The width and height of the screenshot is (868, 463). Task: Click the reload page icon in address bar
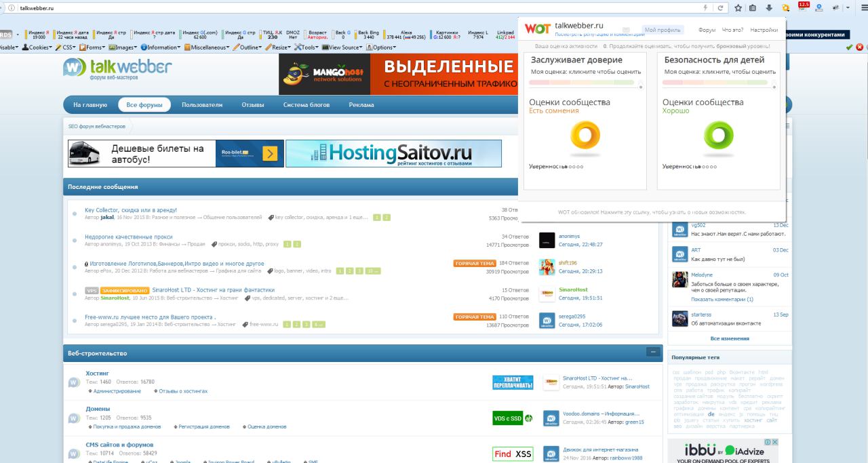pos(719,7)
